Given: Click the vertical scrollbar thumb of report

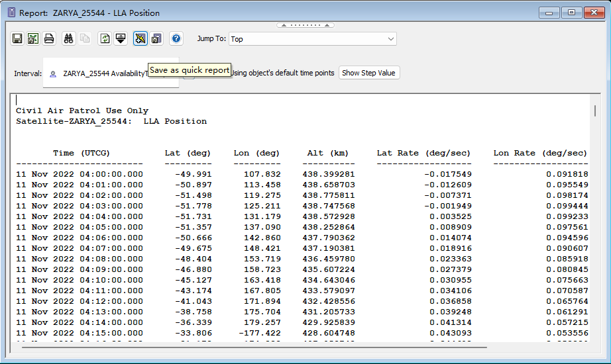Looking at the screenshot, I should [594, 111].
